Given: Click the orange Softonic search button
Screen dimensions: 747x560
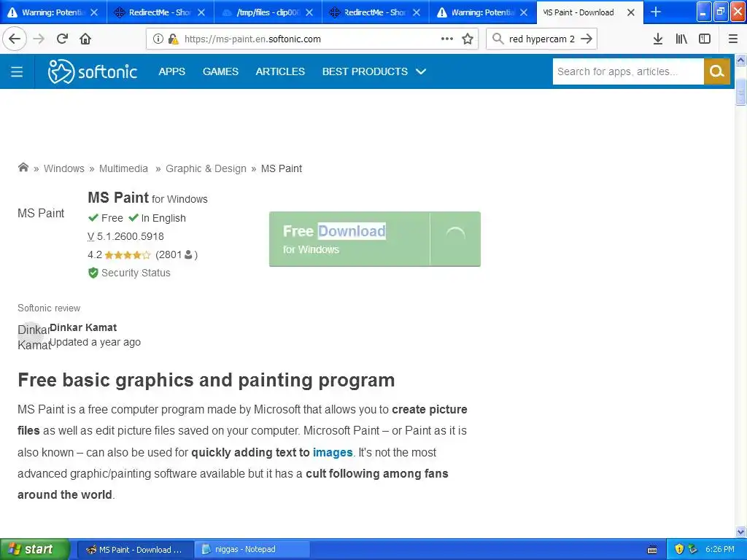Looking at the screenshot, I should 717,71.
